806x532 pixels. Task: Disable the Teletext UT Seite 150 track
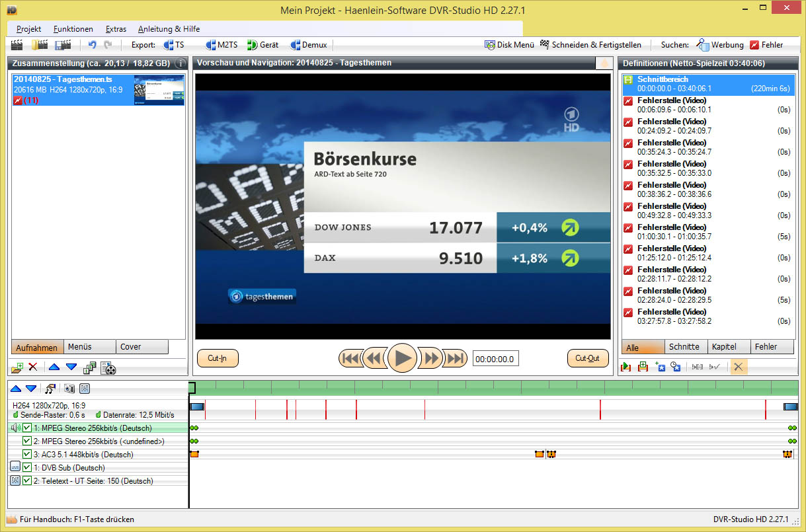[x=27, y=481]
